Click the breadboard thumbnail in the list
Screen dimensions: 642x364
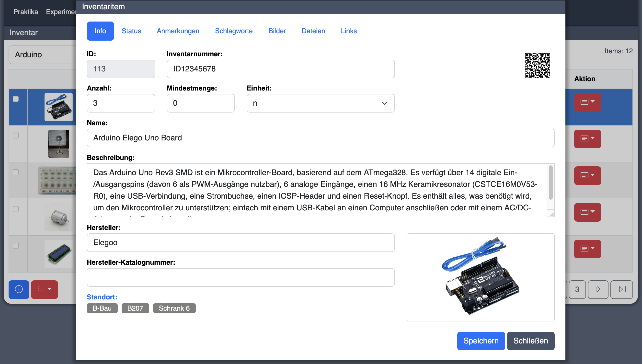[57, 181]
